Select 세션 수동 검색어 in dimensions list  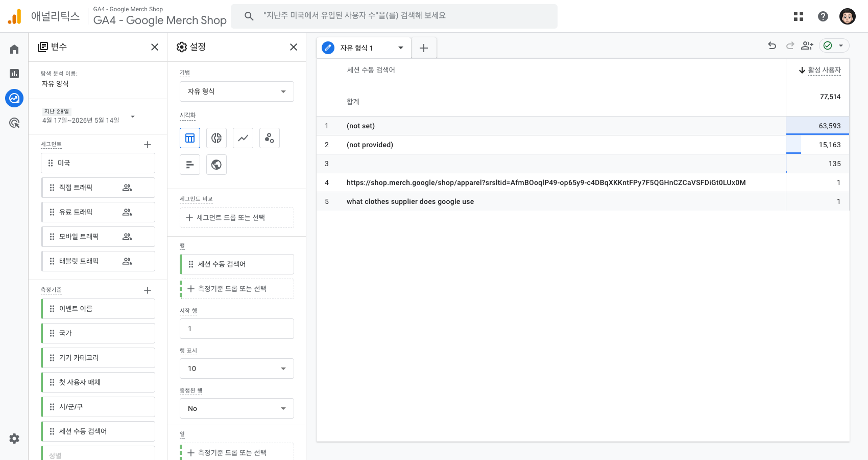click(98, 431)
